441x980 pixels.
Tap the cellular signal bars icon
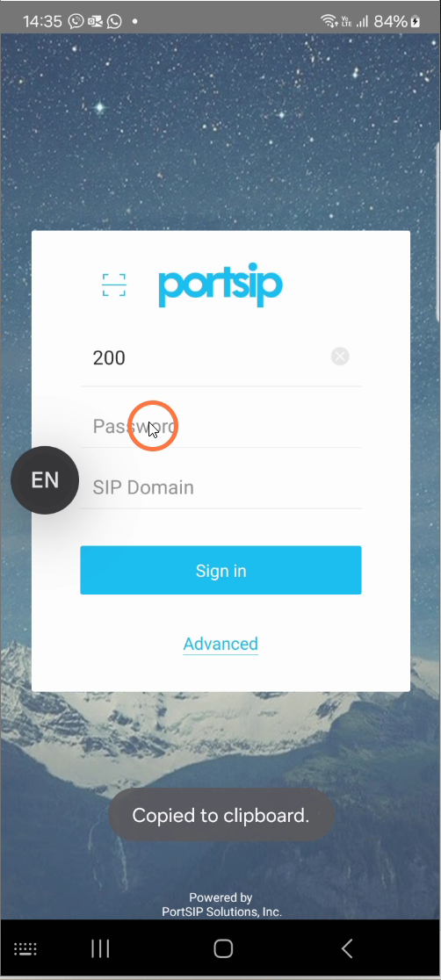pyautogui.click(x=362, y=21)
